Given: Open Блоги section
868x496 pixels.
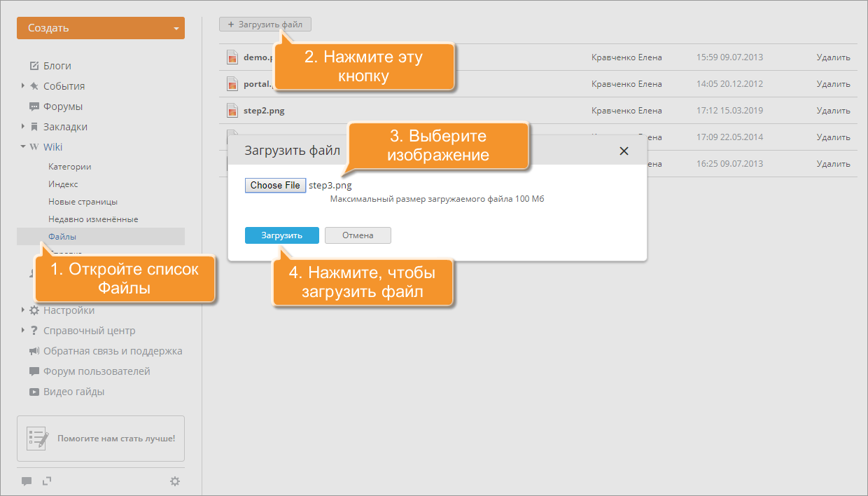Looking at the screenshot, I should point(57,66).
